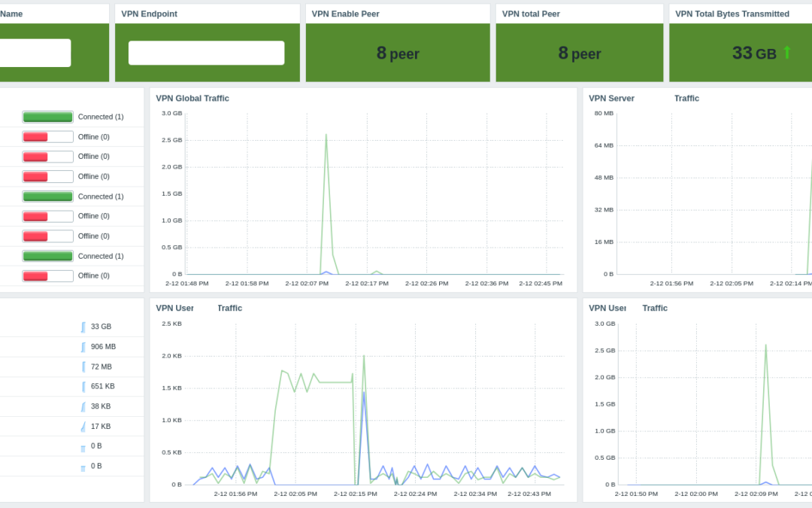Click the VPN total Peer count tile
The height and width of the screenshot is (508, 812).
579,53
